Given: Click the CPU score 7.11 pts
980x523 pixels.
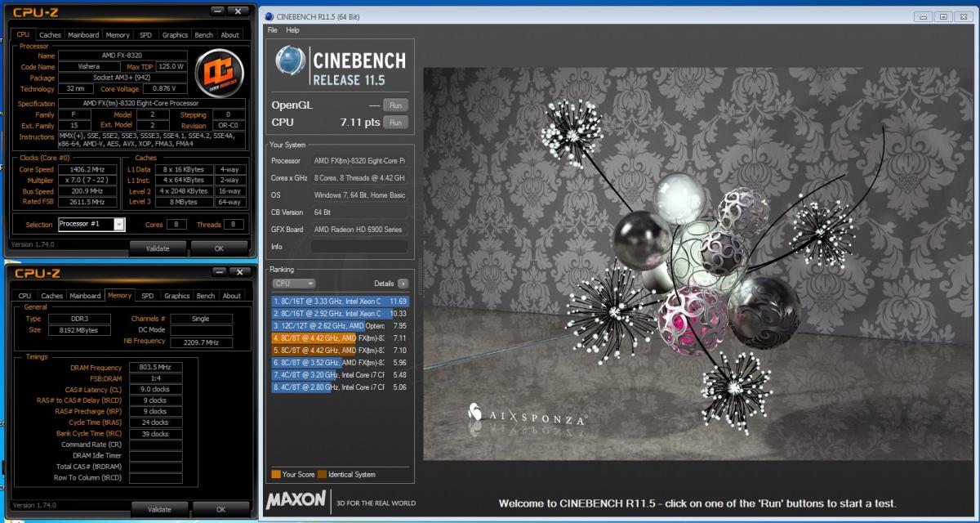Looking at the screenshot, I should pyautogui.click(x=360, y=123).
